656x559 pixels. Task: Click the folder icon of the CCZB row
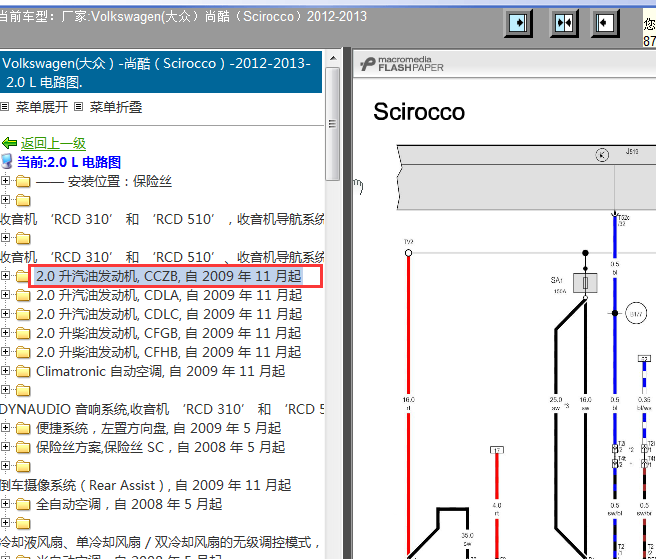[23, 277]
